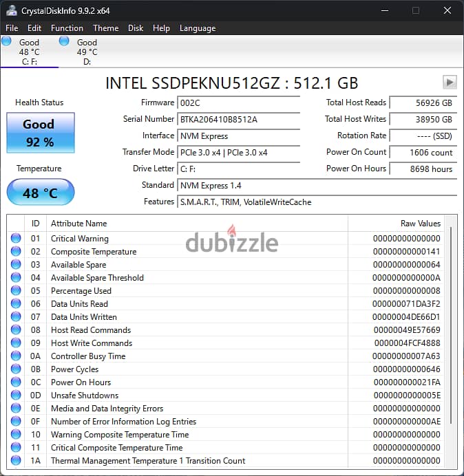
Task: Select the Percentage Used attribute name
Action: click(x=81, y=291)
